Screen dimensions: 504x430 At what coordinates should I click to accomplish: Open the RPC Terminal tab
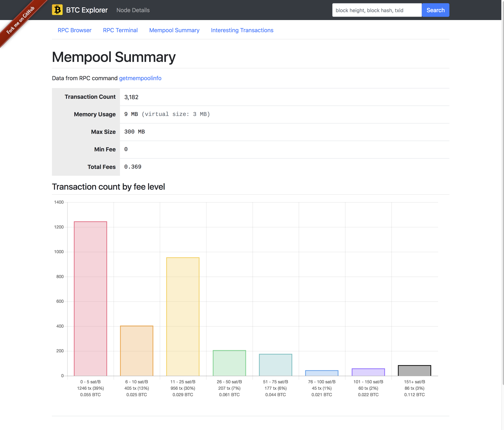pos(120,30)
